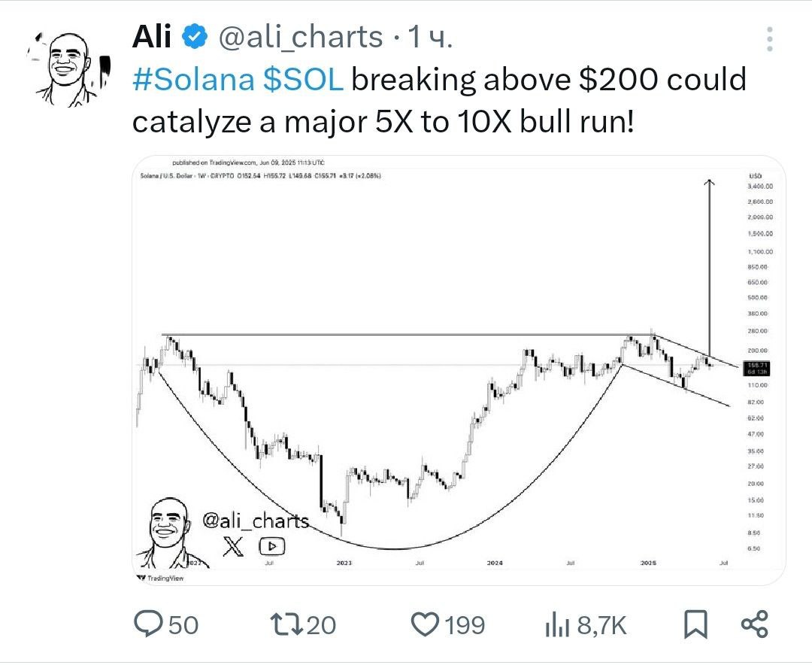Click the reply count 50
Image resolution: width=812 pixels, height=665 pixels.
(183, 625)
